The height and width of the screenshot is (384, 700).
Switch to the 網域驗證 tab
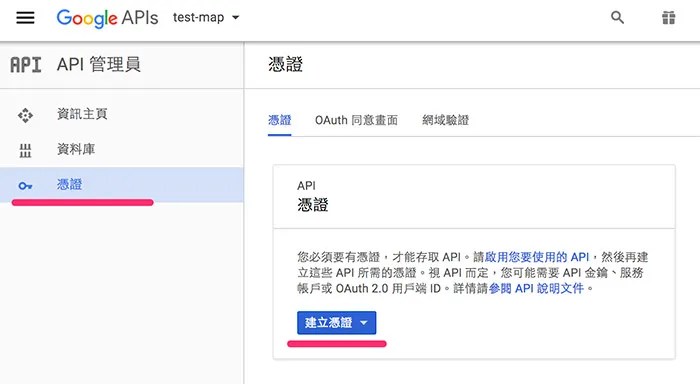click(446, 120)
